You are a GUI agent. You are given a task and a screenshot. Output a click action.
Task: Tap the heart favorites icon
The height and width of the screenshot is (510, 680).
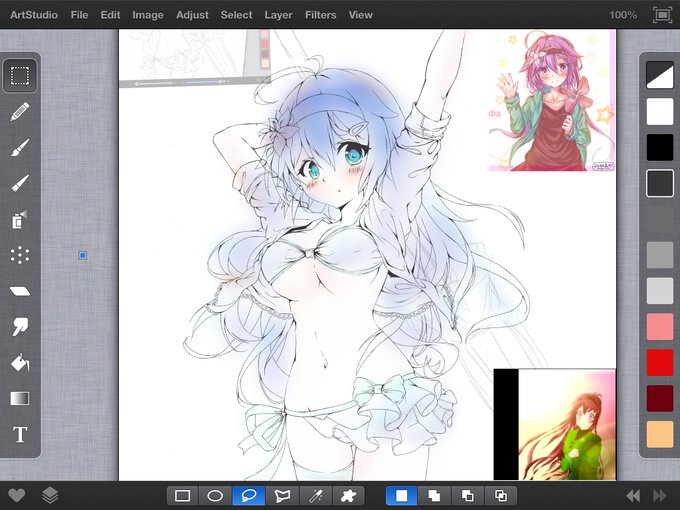click(x=16, y=495)
